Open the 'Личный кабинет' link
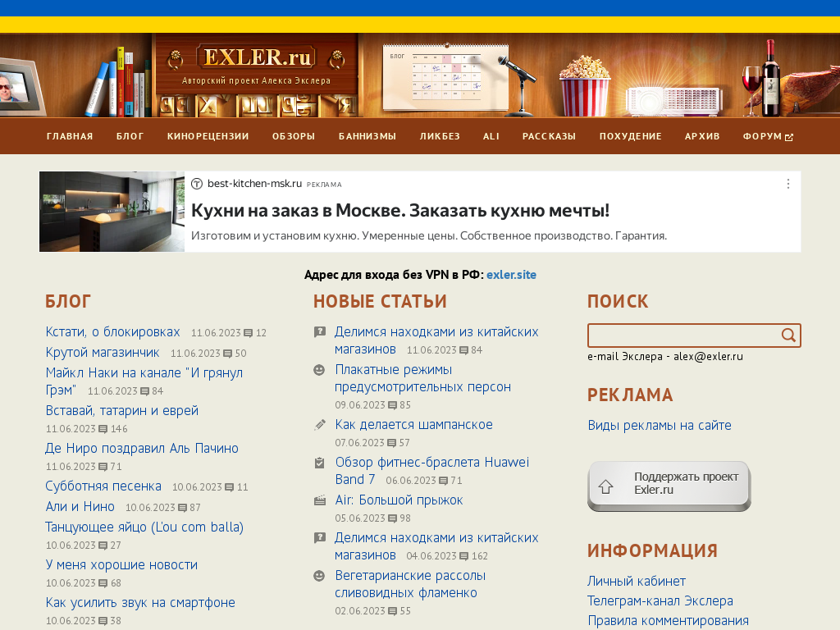 click(637, 582)
